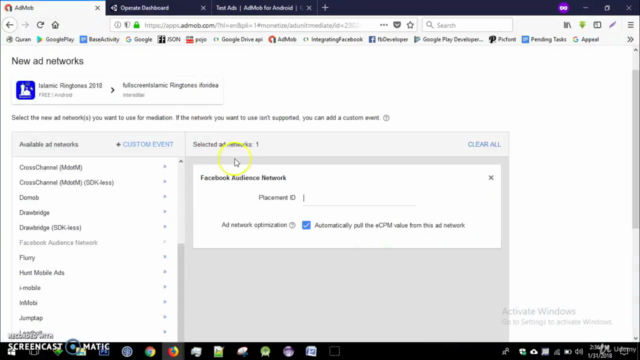Select fullscreenIslamic Ringtones ad unit breadcrumb
Image resolution: width=640 pixels, height=360 pixels.
(171, 89)
